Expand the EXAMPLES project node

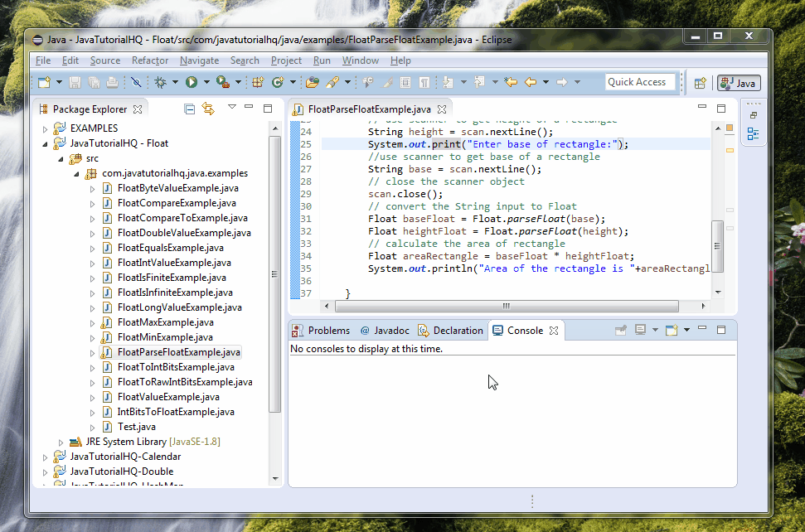click(x=46, y=128)
